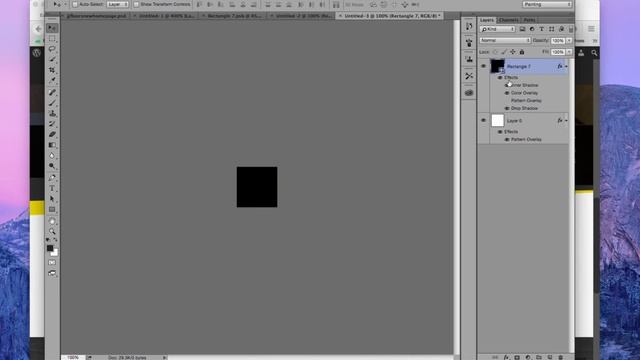The image size is (640, 360).
Task: Select the Type tool
Action: pos(52,189)
